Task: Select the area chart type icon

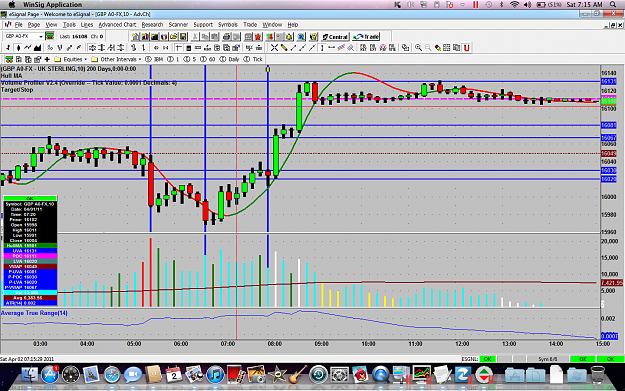Action: click(37, 48)
